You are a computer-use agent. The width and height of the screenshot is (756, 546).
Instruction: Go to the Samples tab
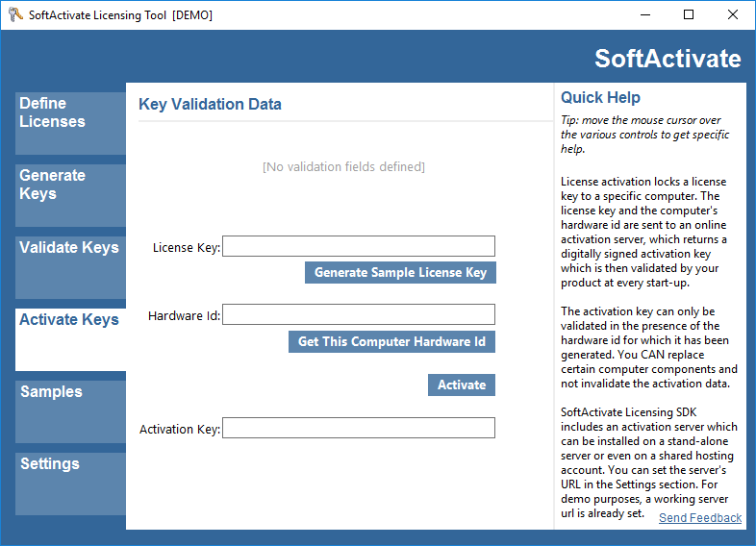pyautogui.click(x=70, y=411)
